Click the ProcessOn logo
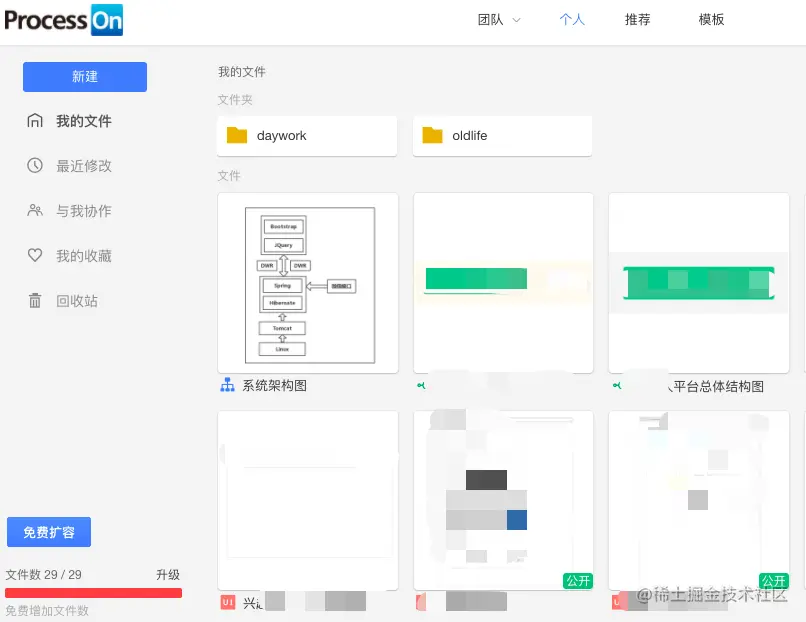This screenshot has height=622, width=806. (63, 20)
